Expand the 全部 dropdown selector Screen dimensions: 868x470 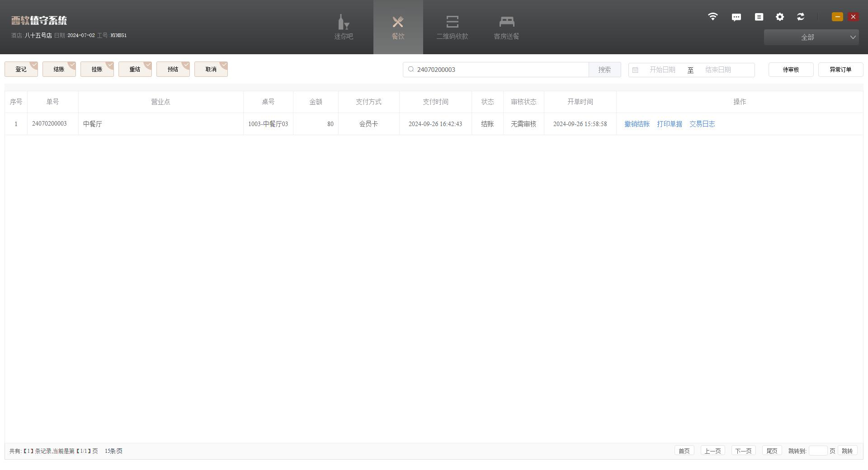tap(811, 37)
